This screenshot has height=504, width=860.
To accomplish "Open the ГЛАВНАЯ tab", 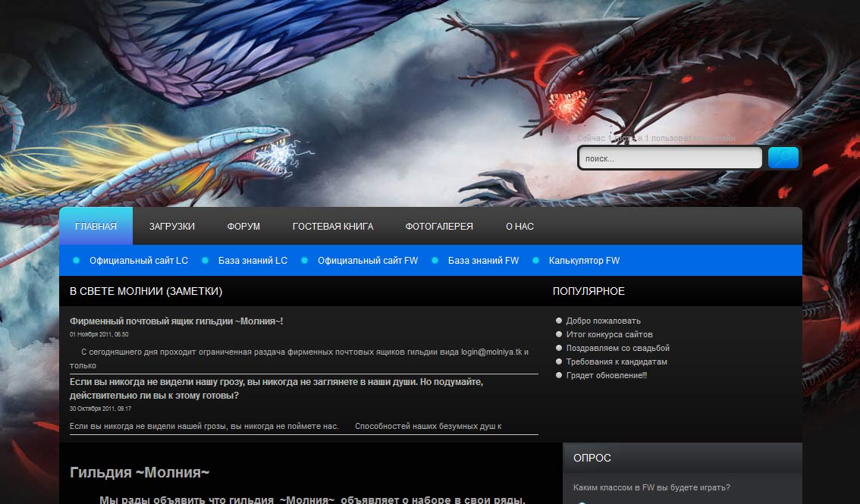I will pyautogui.click(x=96, y=227).
